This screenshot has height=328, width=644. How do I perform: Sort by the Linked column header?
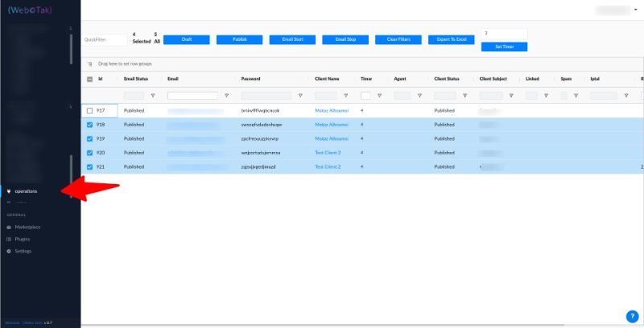pos(532,79)
